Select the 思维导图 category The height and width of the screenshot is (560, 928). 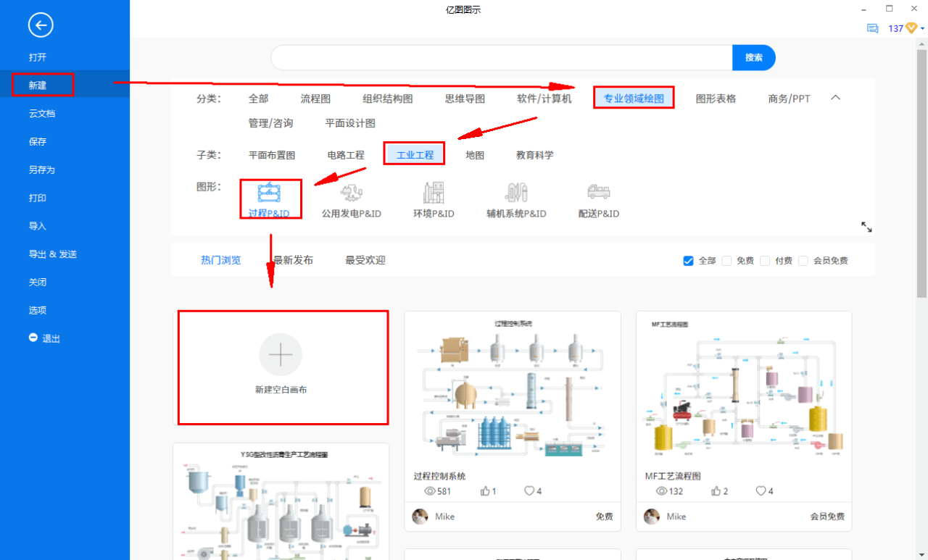click(x=465, y=99)
